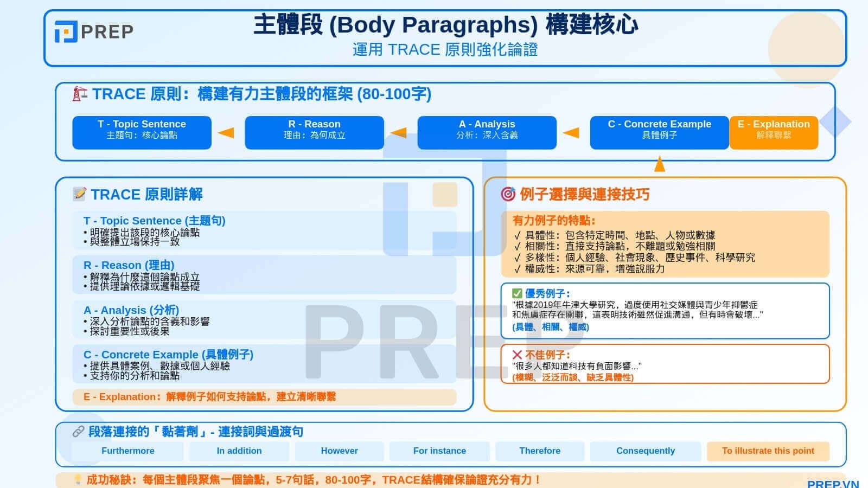This screenshot has width=868, height=488.
Task: Click the T - Topic Sentence (主題句) heading
Action: point(154,221)
